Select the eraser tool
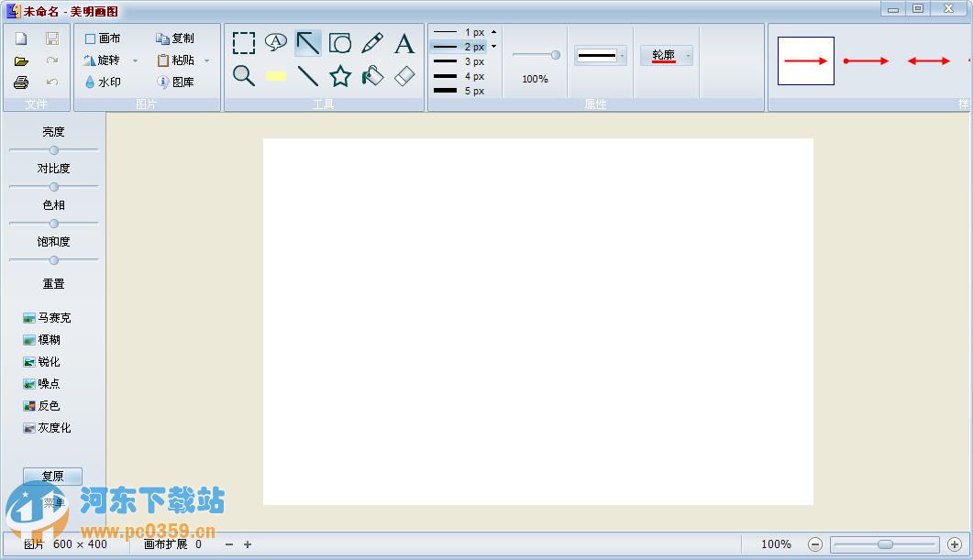The height and width of the screenshot is (560, 973). click(404, 76)
